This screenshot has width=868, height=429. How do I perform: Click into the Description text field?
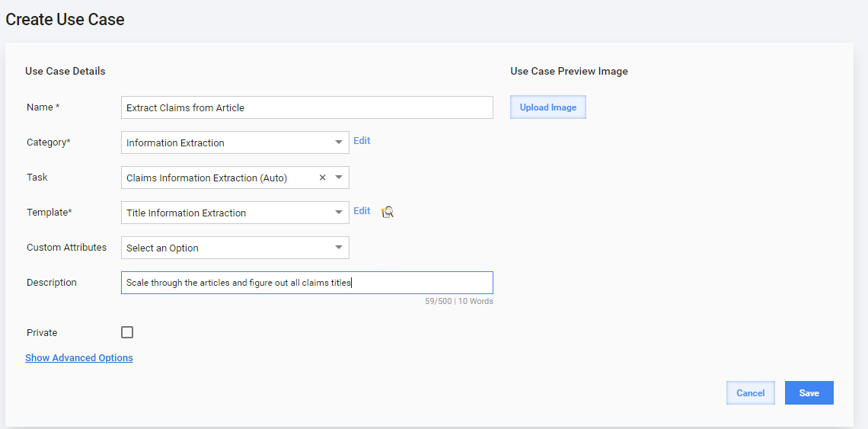click(308, 283)
